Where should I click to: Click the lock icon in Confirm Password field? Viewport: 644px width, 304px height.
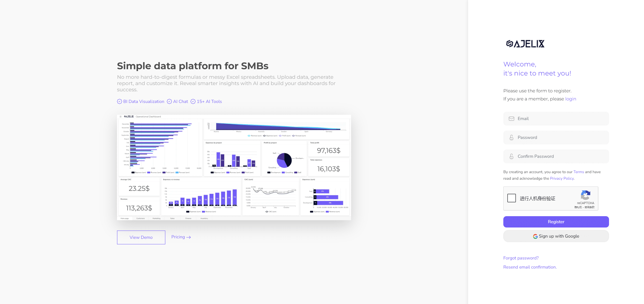pyautogui.click(x=511, y=157)
